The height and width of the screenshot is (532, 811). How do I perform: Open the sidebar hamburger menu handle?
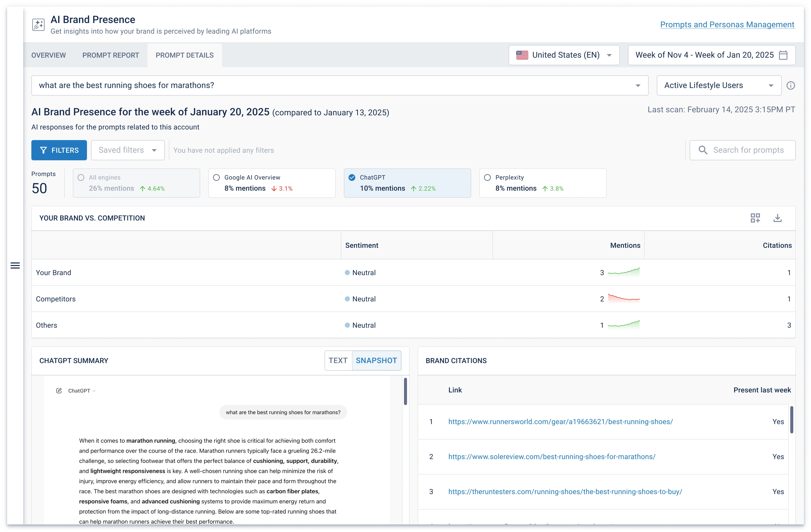pos(15,265)
